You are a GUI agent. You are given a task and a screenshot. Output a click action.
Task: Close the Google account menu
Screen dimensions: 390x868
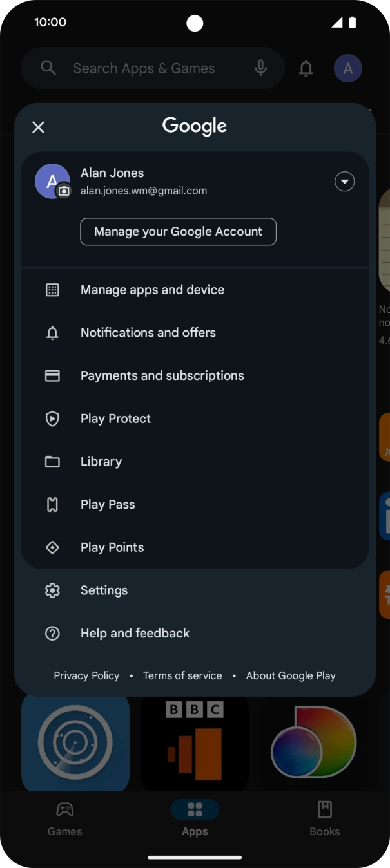(x=39, y=127)
